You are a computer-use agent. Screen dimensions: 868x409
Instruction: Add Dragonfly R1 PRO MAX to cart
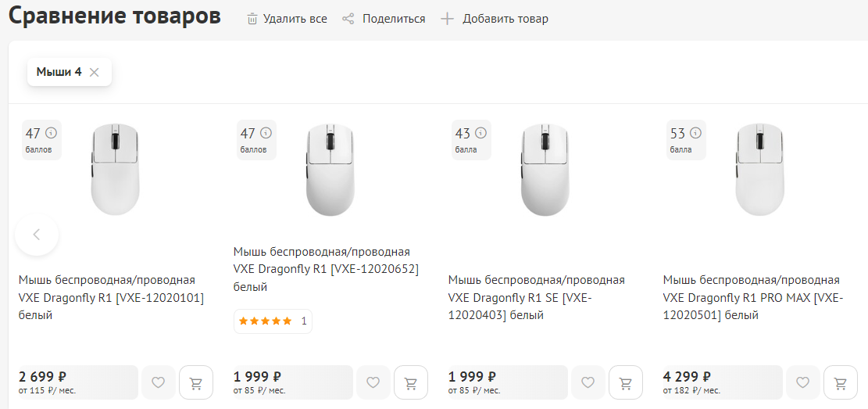[841, 382]
